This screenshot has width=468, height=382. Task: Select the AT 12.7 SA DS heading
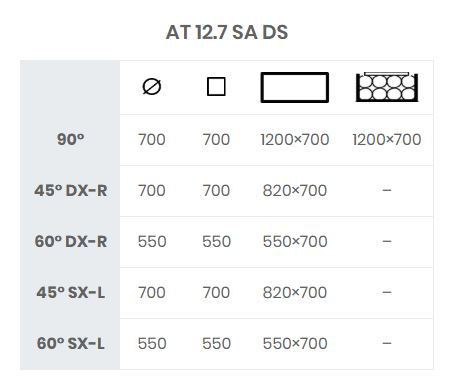pos(227,32)
